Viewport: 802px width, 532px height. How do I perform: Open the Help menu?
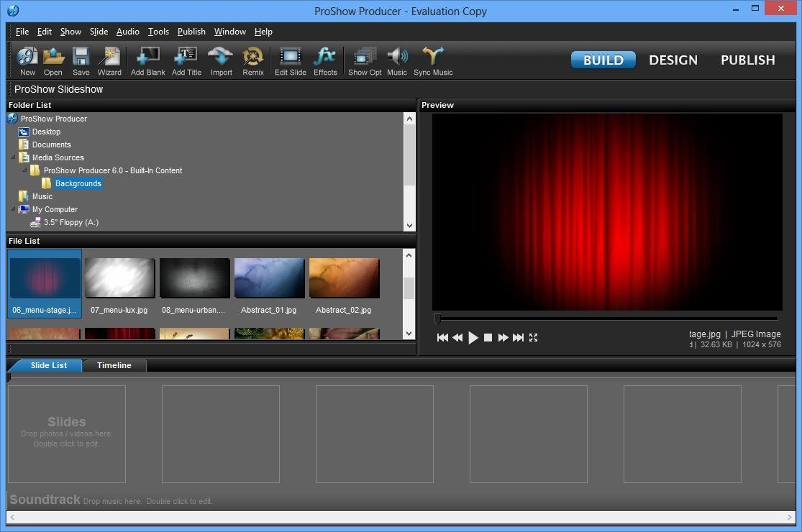[263, 32]
